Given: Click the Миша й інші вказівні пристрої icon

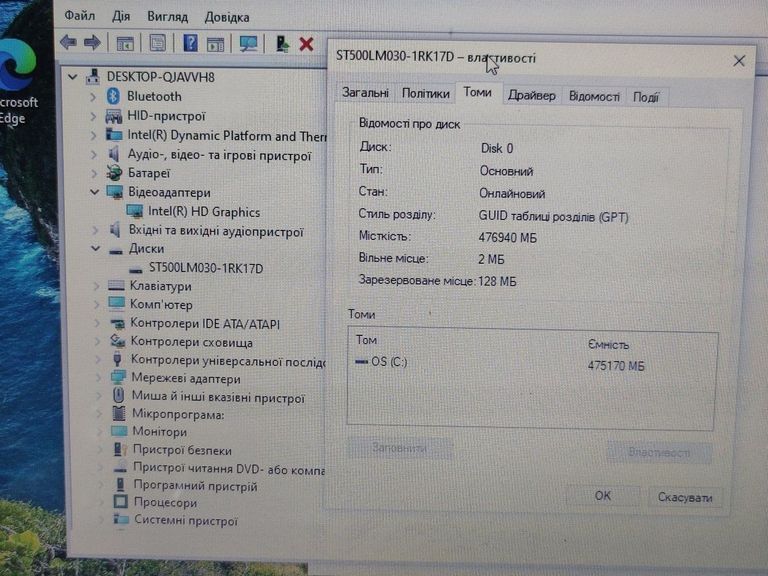Looking at the screenshot, I should click(x=118, y=395).
